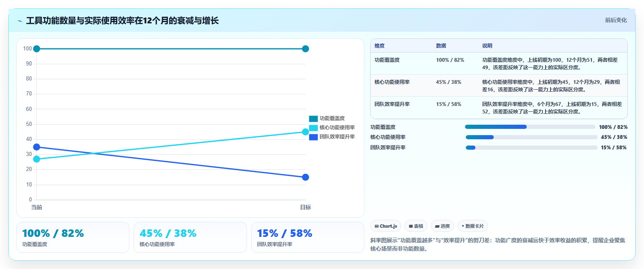The image size is (644, 269).
Task: Click 功能覆盖度 label beside progress bar
Action: 383,127
